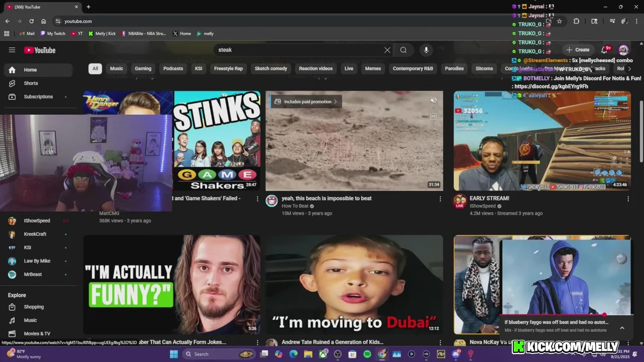The width and height of the screenshot is (644, 362).
Task: Open Music under Explore
Action: (x=38, y=320)
